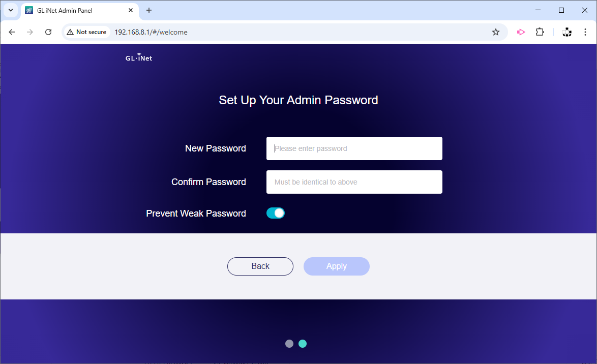Click the second teal step indicator dot

pyautogui.click(x=303, y=344)
